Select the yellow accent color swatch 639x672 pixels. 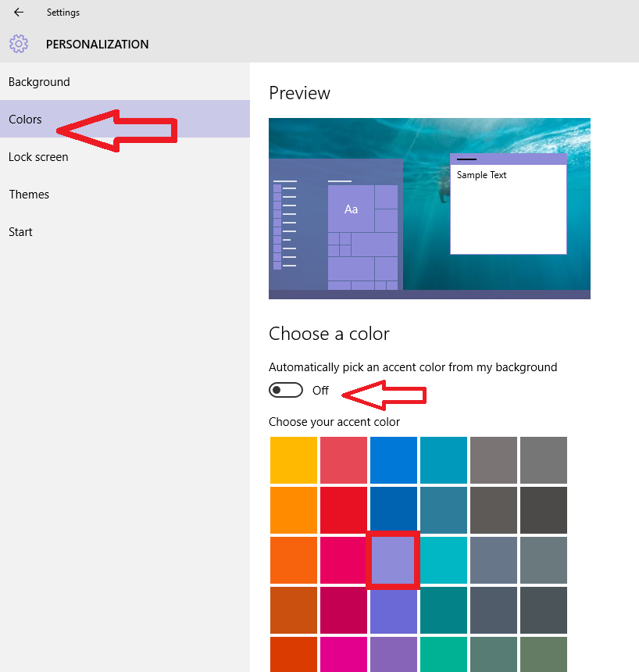(x=293, y=460)
